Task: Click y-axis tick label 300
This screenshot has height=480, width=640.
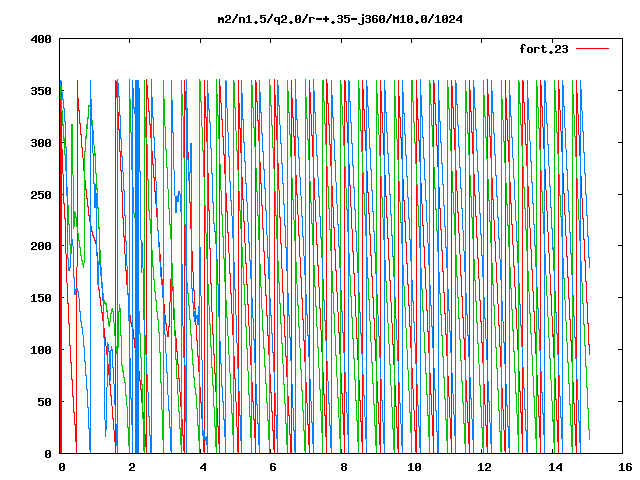Action: (x=41, y=143)
